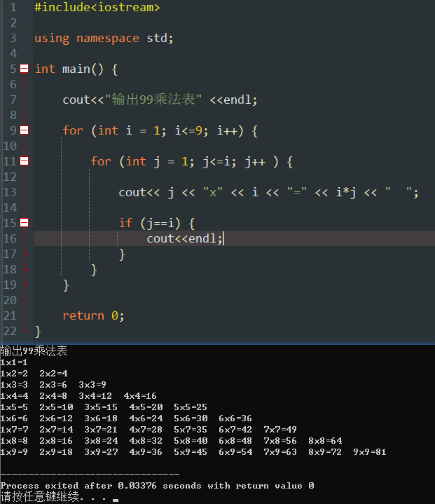Click the "x" string literal on line 13
This screenshot has width=435, height=504.
click(213, 192)
